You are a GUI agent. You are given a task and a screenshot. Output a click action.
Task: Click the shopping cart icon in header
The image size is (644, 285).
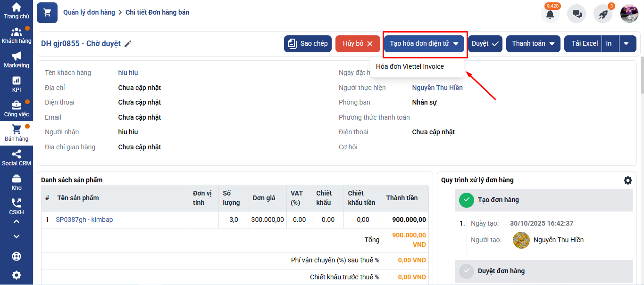click(47, 13)
